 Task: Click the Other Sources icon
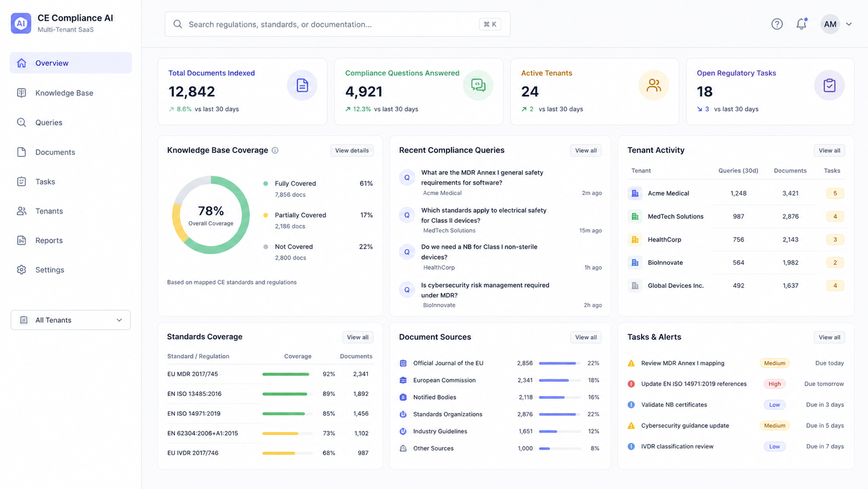click(x=403, y=448)
